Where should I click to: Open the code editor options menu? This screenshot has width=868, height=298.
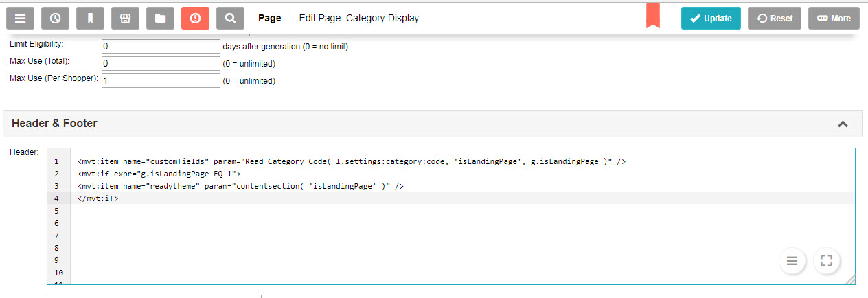point(792,261)
